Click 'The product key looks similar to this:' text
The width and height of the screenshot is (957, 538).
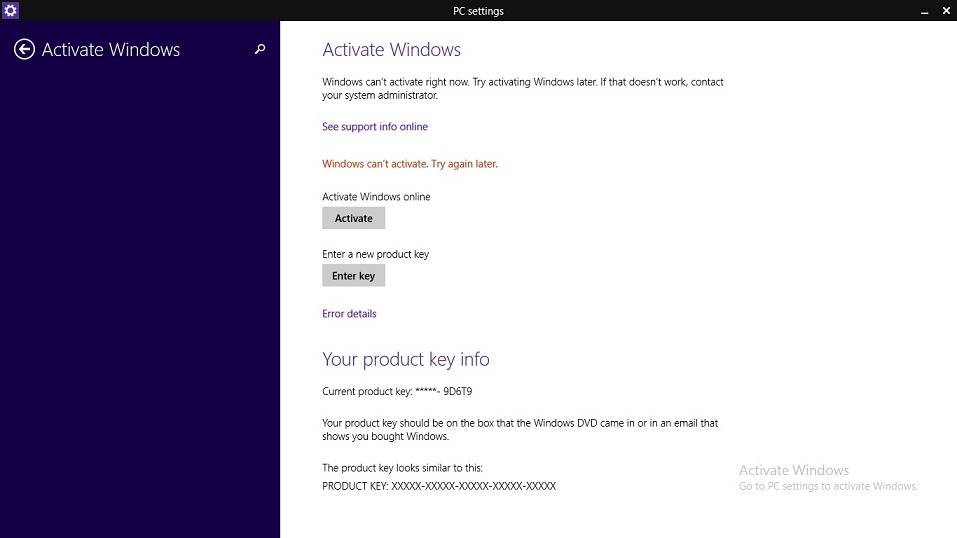402,468
